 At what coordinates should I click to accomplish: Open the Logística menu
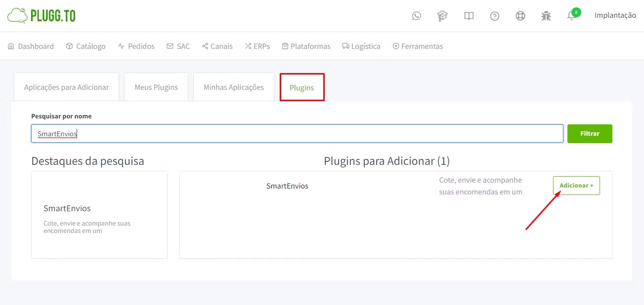coord(361,46)
